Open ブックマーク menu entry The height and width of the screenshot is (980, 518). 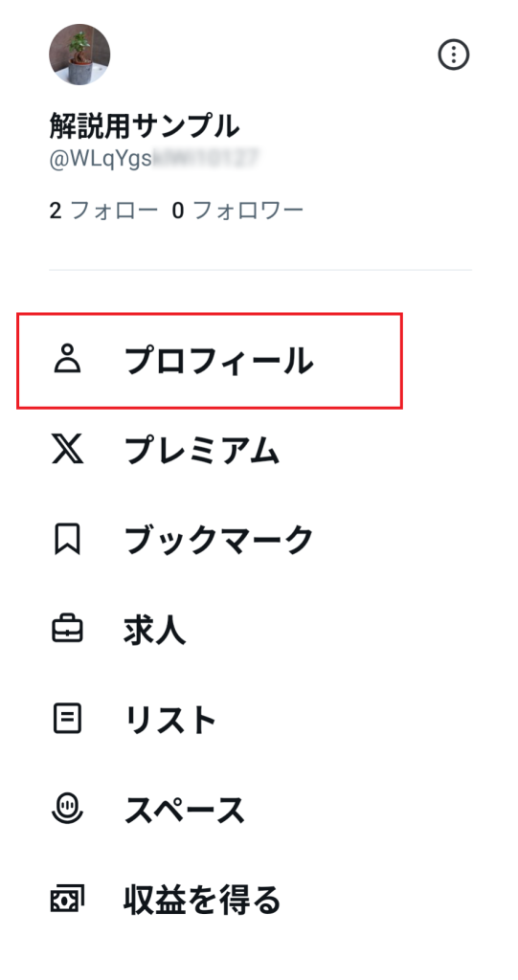[x=219, y=540]
